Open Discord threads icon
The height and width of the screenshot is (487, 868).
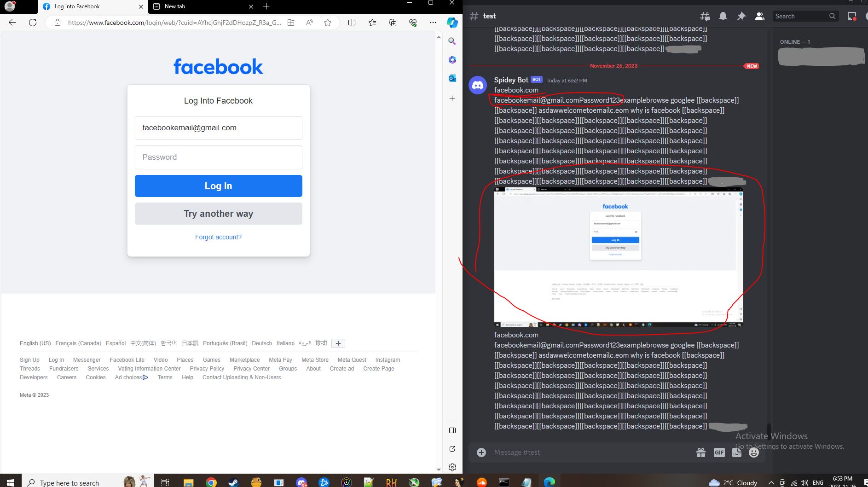(705, 16)
